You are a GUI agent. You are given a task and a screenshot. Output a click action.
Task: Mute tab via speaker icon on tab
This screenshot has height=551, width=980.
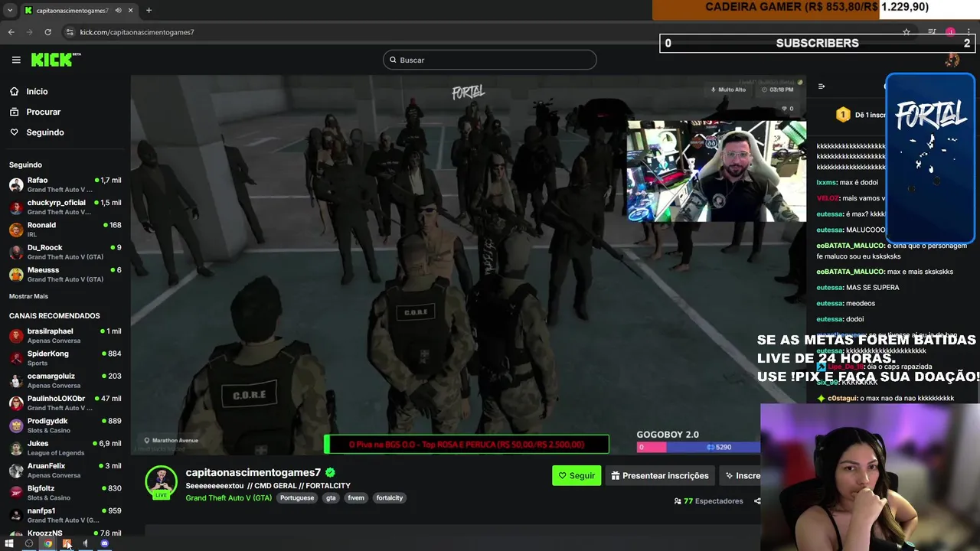[117, 11]
